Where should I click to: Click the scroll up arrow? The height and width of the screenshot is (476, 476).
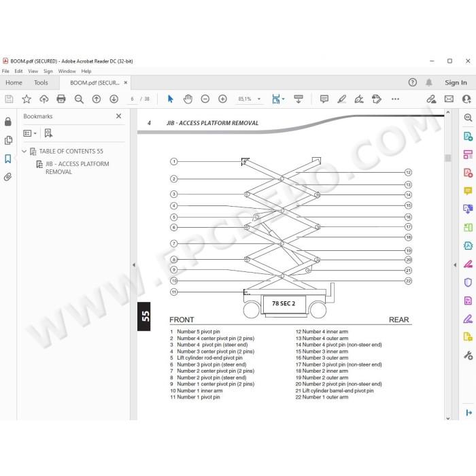pos(447,112)
